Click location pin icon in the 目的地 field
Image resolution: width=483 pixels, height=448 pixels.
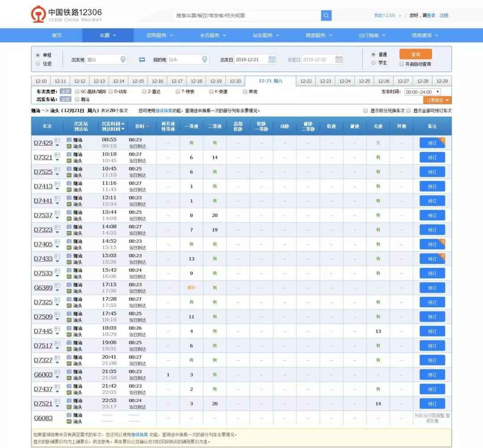205,59
